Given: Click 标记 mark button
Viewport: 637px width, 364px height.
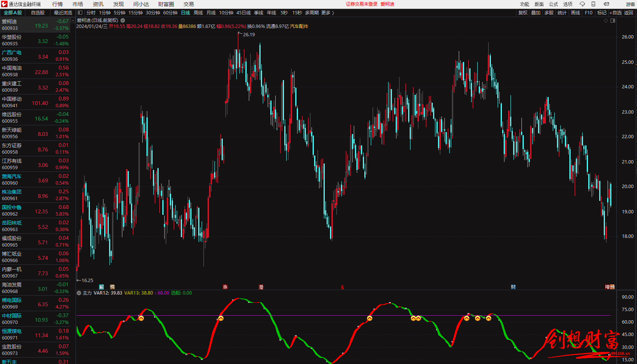Looking at the screenshot, I should click(x=602, y=13).
